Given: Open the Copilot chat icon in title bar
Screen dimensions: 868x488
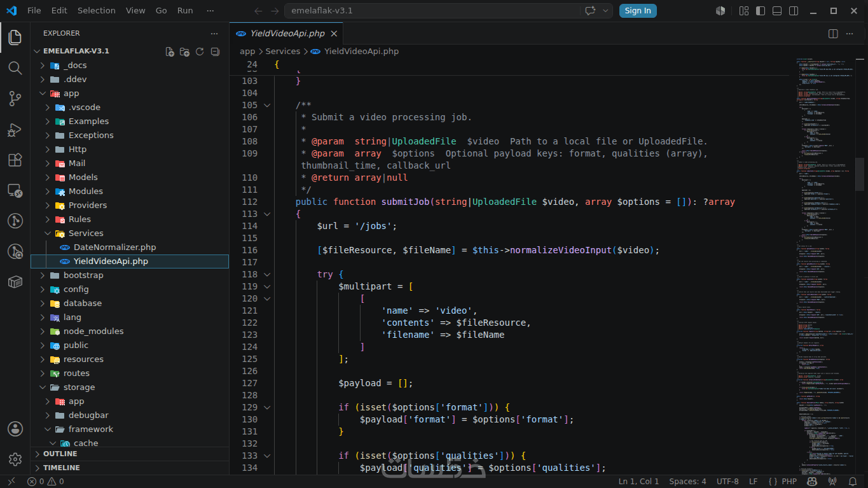Looking at the screenshot, I should 590,11.
